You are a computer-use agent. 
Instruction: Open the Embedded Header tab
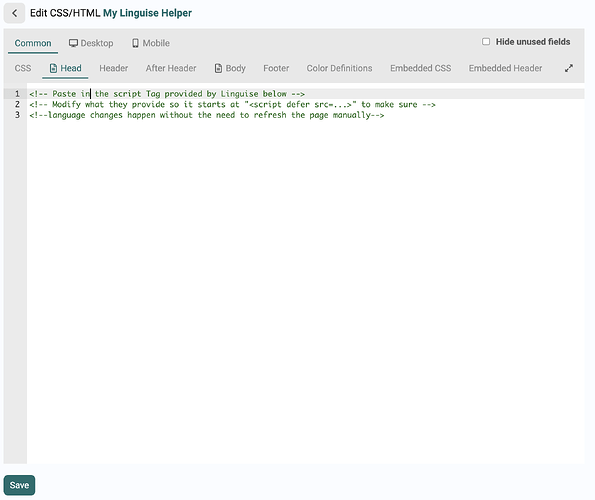point(505,68)
